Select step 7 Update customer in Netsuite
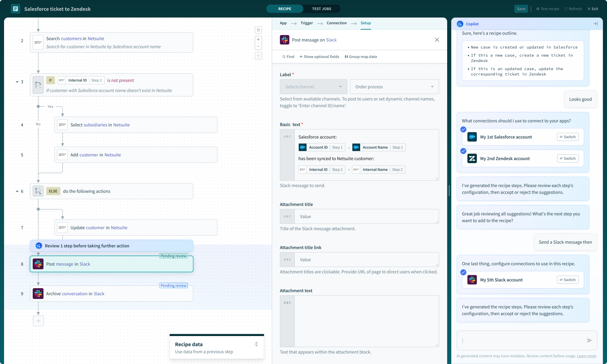The height and width of the screenshot is (364, 607). tap(136, 228)
